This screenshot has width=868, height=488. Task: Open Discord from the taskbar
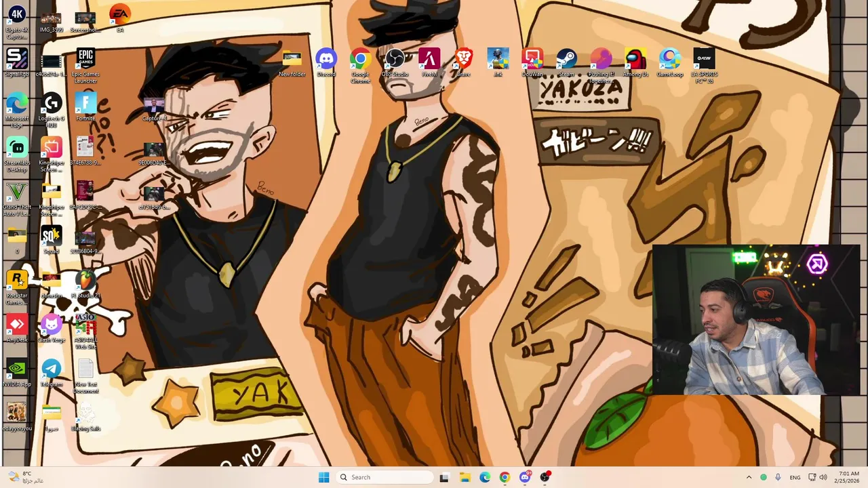[x=525, y=477]
